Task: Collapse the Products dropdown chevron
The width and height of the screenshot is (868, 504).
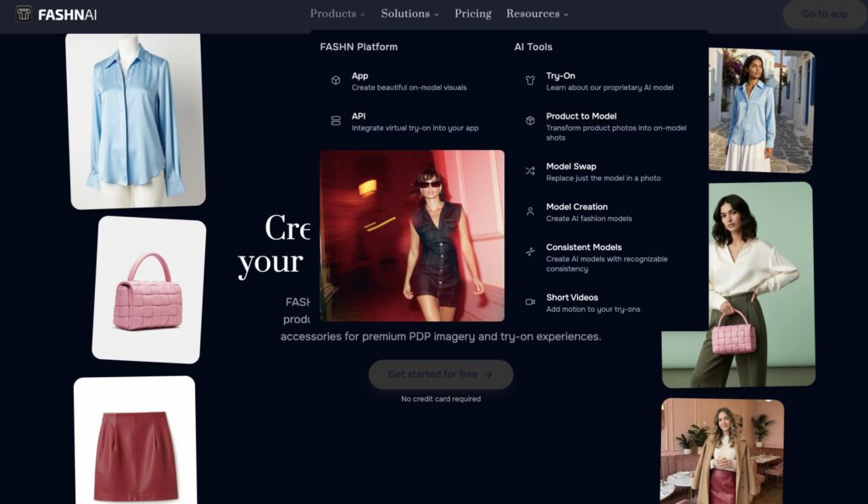Action: tap(363, 15)
